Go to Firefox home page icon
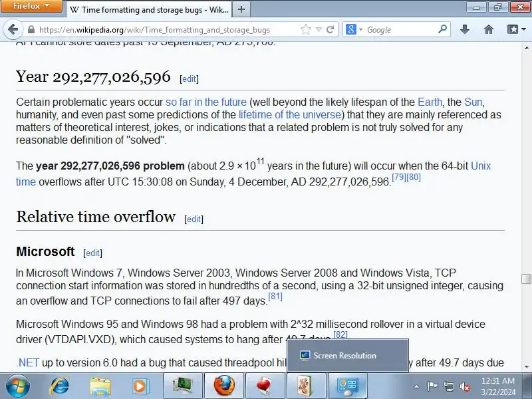 tap(489, 29)
